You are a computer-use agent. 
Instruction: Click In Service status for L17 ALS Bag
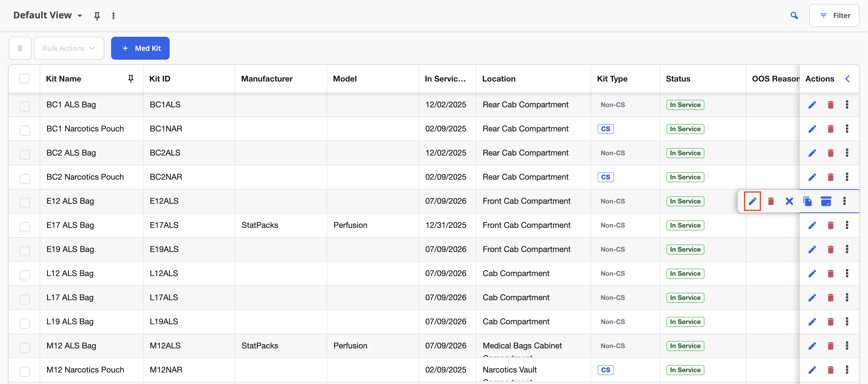pyautogui.click(x=685, y=298)
